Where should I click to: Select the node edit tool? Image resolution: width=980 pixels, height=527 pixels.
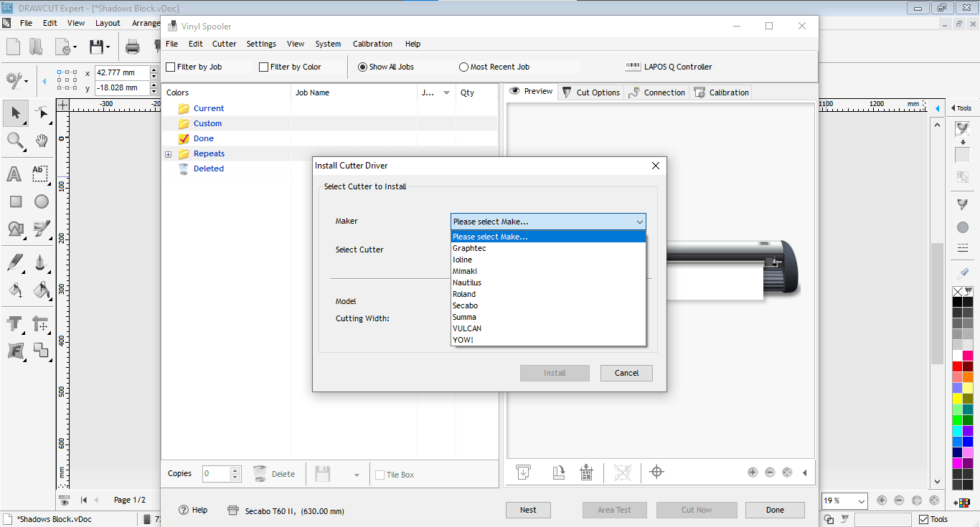[x=42, y=113]
